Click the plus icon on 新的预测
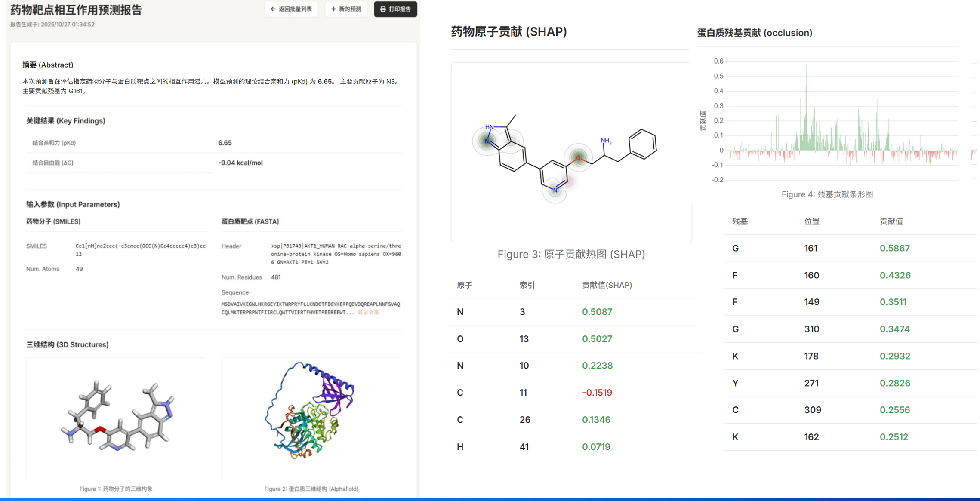The height and width of the screenshot is (501, 980). 333,9
